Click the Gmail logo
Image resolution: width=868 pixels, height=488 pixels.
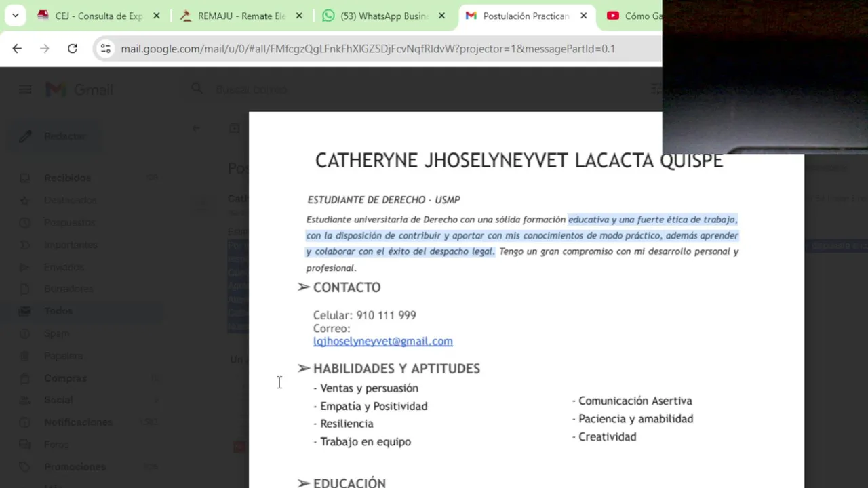pos(79,89)
